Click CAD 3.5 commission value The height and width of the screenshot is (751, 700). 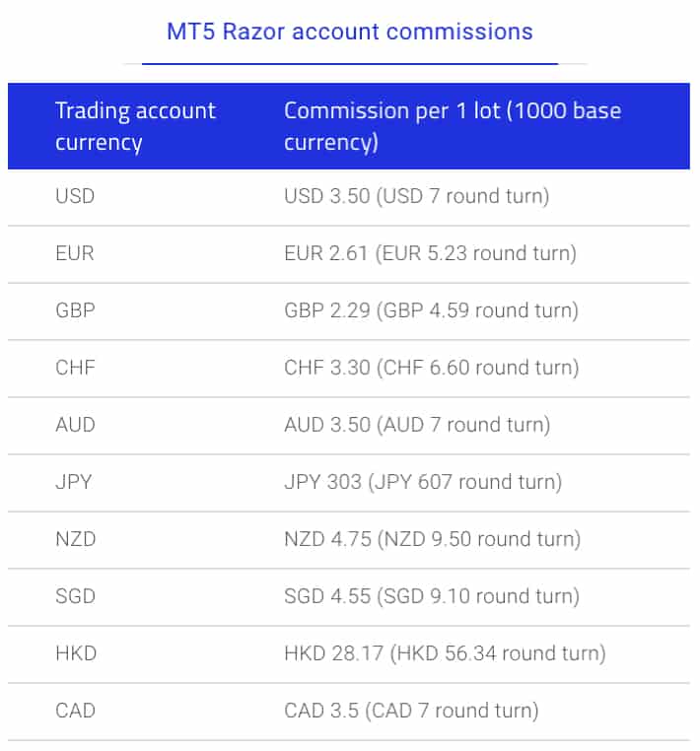pos(411,711)
